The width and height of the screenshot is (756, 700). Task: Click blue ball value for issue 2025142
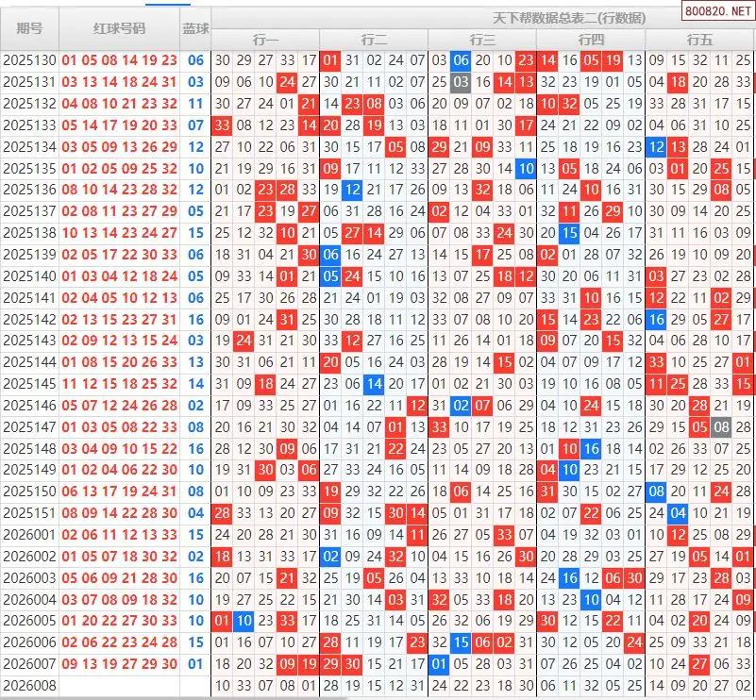click(x=195, y=320)
